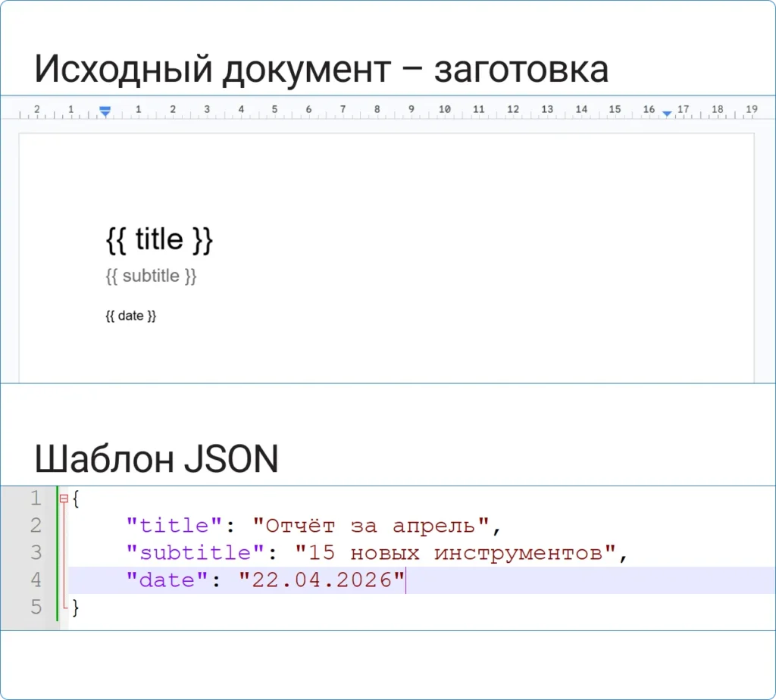Click the {{ date }} placeholder text
This screenshot has height=700, width=776.
(x=130, y=316)
